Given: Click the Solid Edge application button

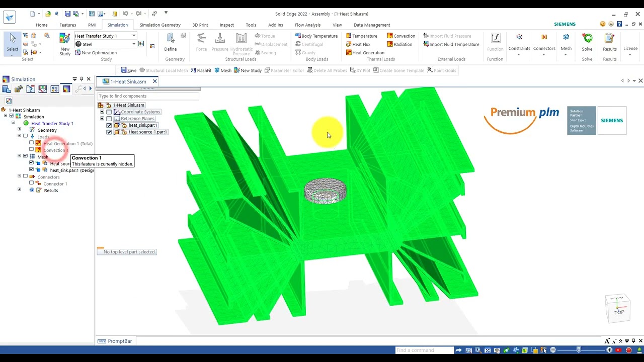Looking at the screenshot, I should pos(10,17).
